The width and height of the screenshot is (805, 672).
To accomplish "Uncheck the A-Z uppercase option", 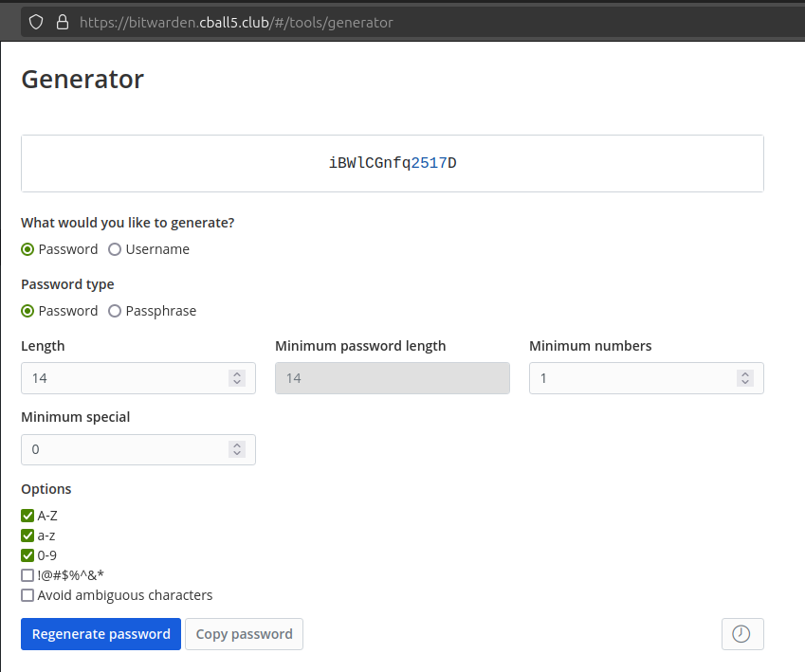I will [27, 516].
